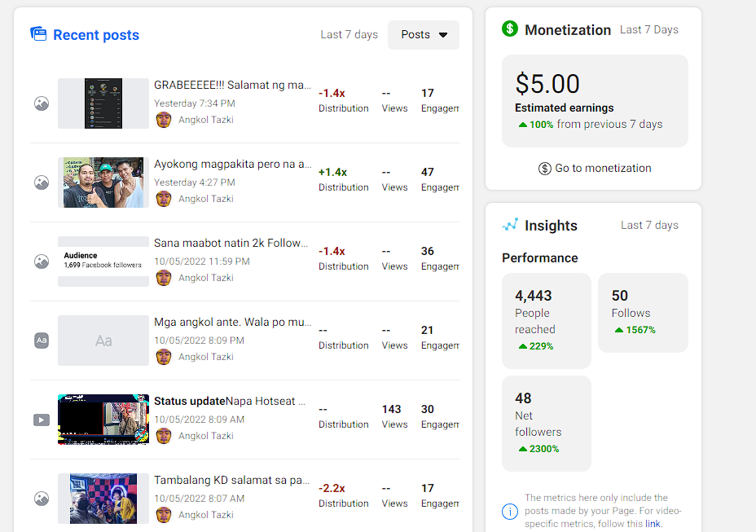Click Angkol Tazki avatar under Tambalang KD post

tap(164, 514)
